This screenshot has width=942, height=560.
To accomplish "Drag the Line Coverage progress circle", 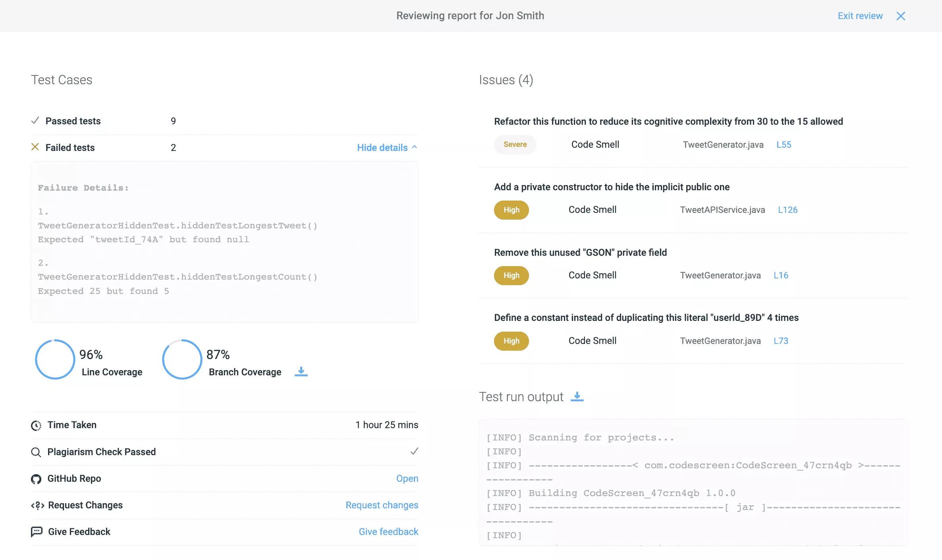I will point(54,359).
